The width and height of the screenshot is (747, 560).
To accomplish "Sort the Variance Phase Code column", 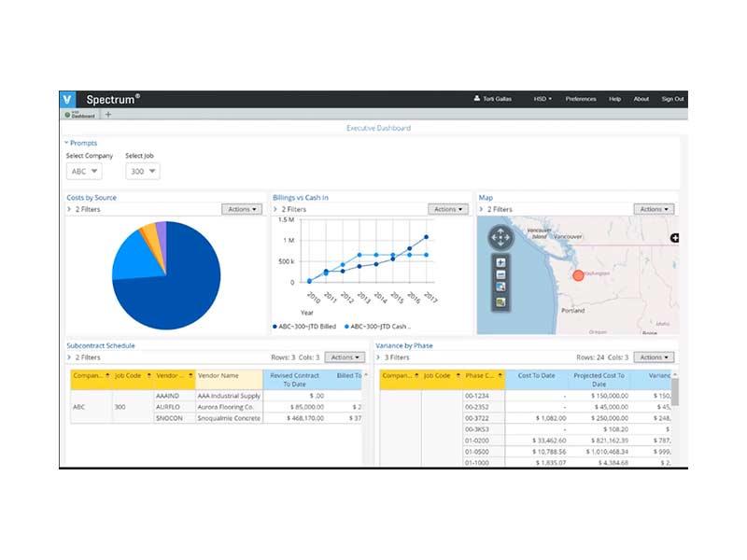I will coord(500,376).
